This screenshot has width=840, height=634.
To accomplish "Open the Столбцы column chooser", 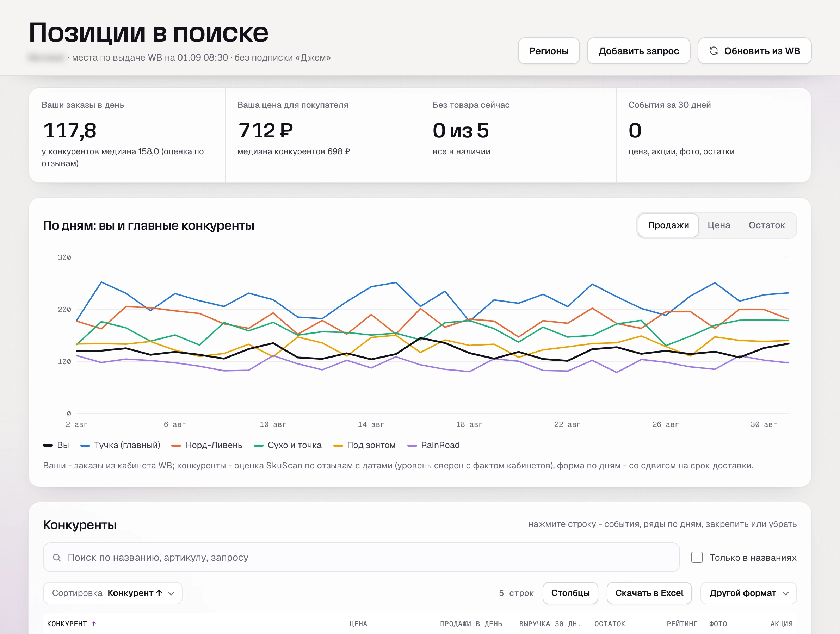I will tap(570, 593).
